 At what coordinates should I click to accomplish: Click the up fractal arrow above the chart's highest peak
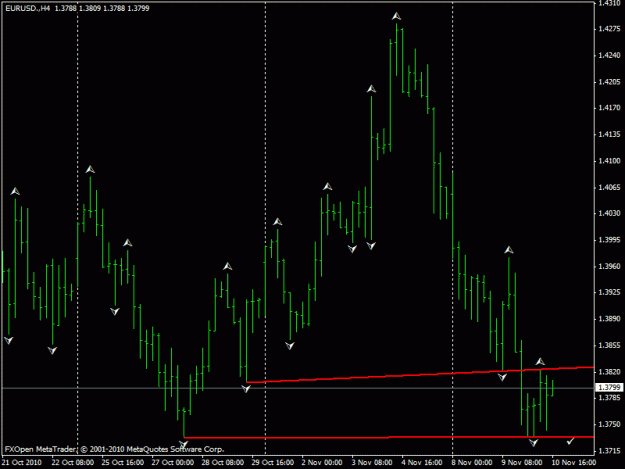point(396,16)
